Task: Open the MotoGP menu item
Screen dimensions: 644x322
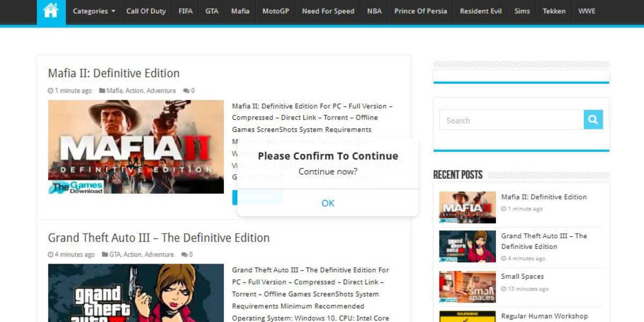Action: coord(276,11)
